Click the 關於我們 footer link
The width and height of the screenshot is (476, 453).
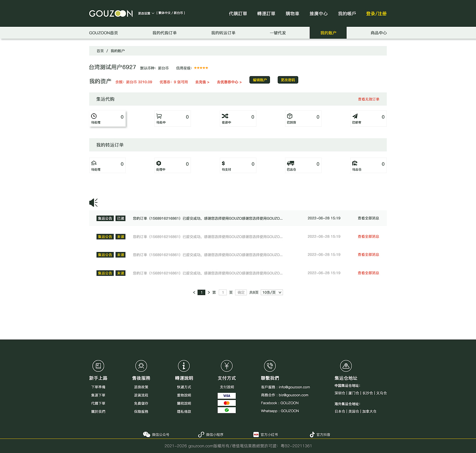[x=98, y=412]
